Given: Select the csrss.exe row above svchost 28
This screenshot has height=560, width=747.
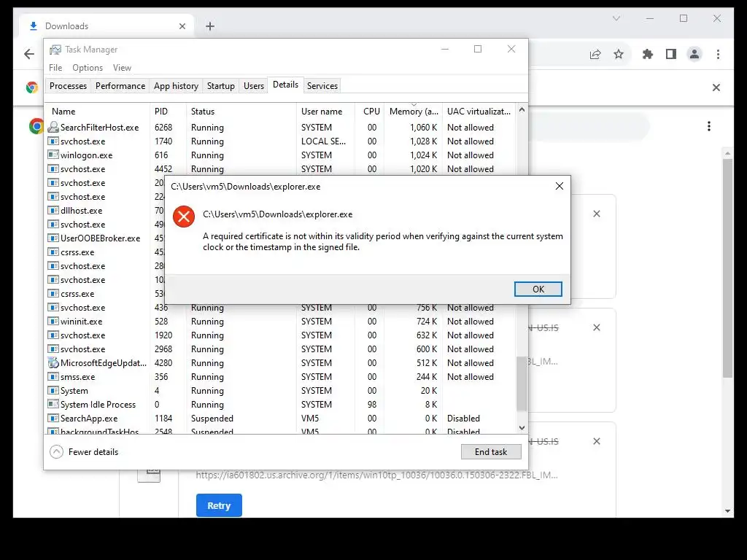Looking at the screenshot, I should click(105, 252).
